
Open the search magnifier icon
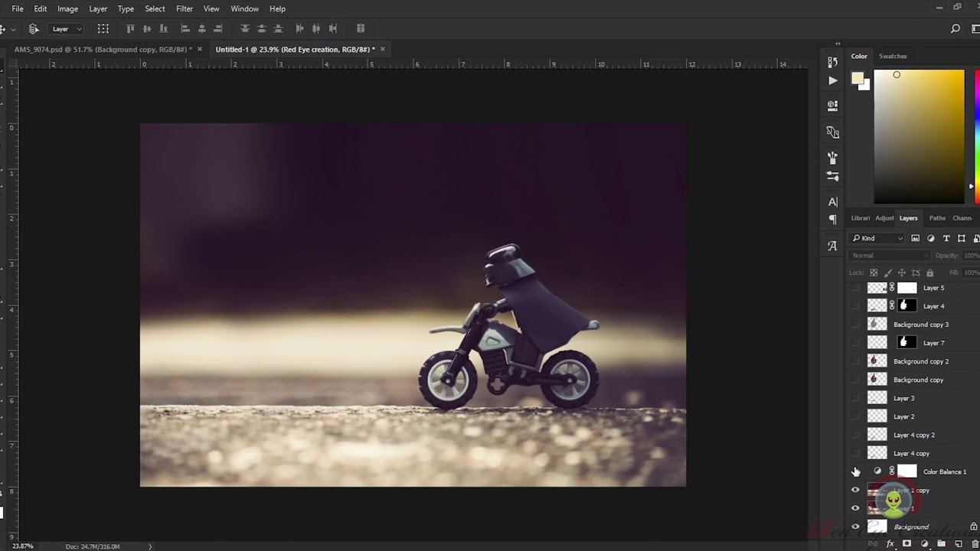click(x=955, y=29)
